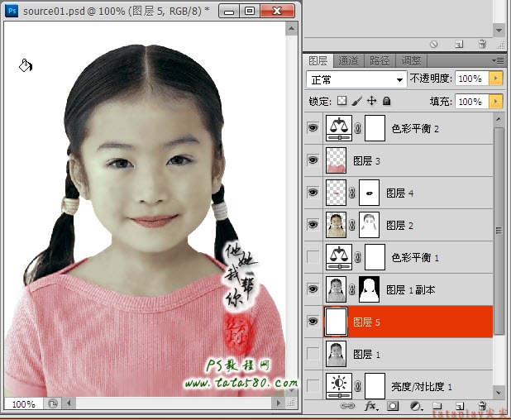This screenshot has width=511, height=420.
Task: Hide the 图层 5 layer
Action: (313, 322)
